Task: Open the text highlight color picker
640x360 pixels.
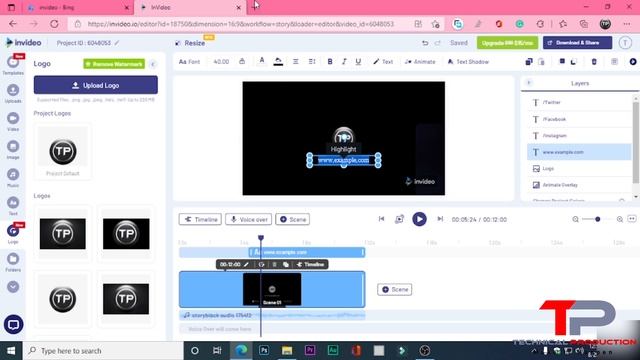Action: tap(278, 62)
